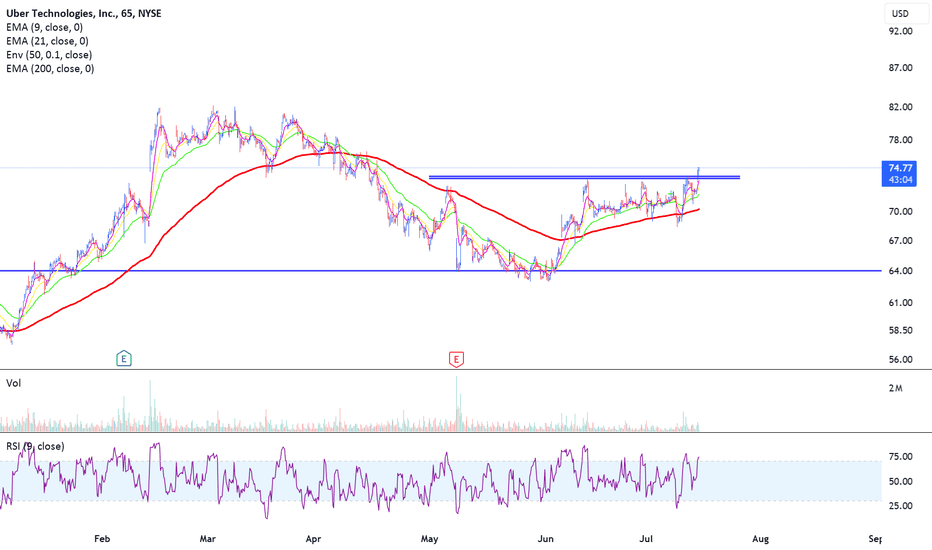Click the 87.00 price axis label
Viewport: 932px width, 550px height.
[x=900, y=68]
